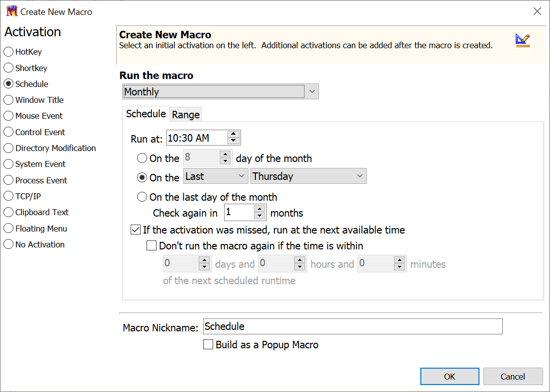Open the Thursday weekday dropdown
The height and width of the screenshot is (392, 550).
tap(308, 176)
